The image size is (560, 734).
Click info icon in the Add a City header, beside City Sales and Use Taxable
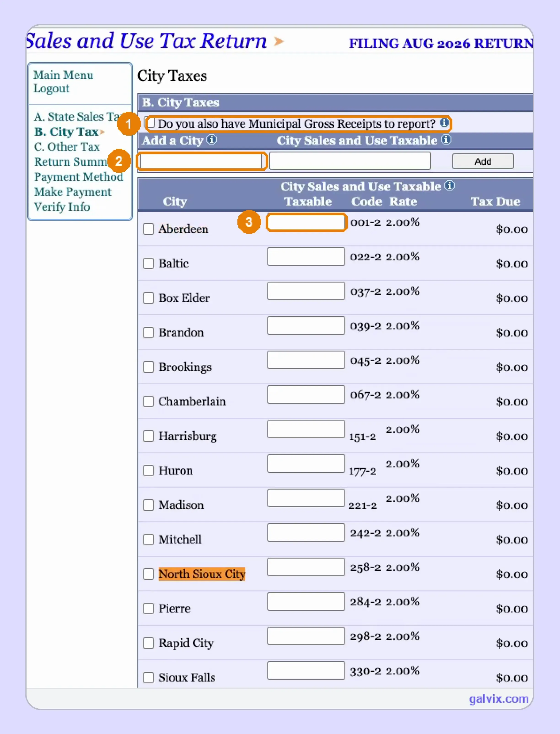tap(446, 139)
